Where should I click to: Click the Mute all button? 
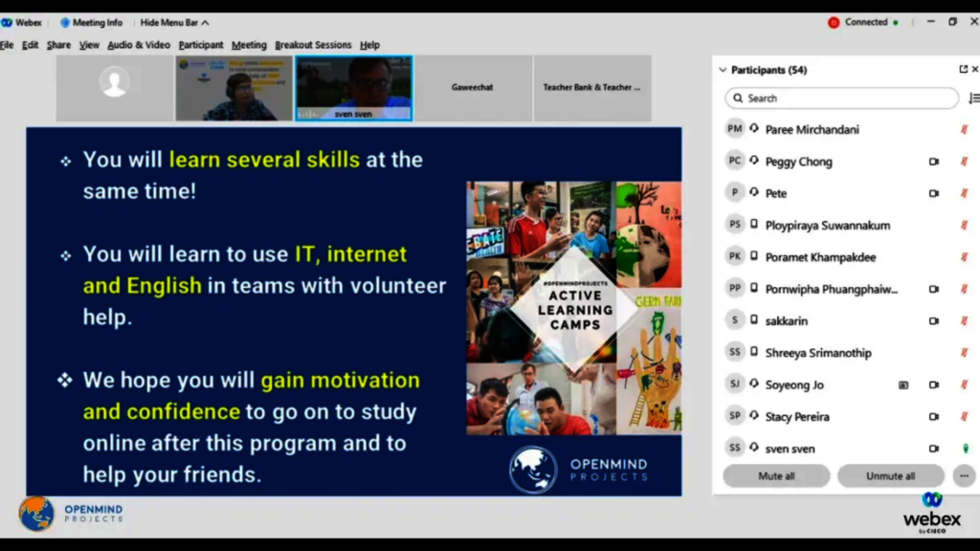coord(776,475)
